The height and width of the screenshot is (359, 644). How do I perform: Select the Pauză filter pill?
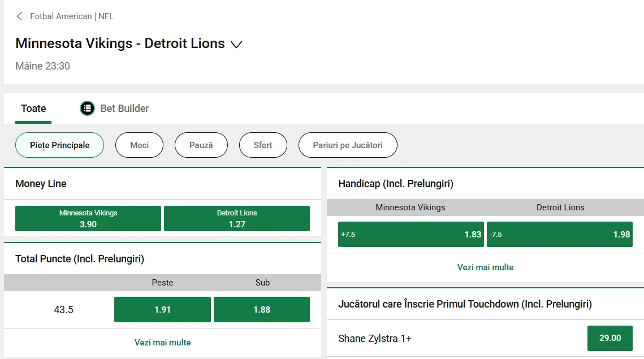click(201, 145)
